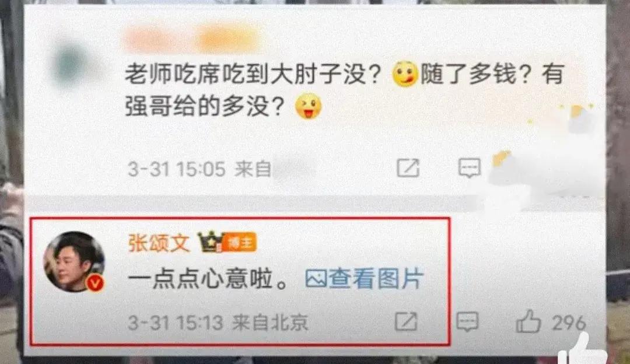Click the timestamp 3-31 15:05

pyautogui.click(x=176, y=169)
